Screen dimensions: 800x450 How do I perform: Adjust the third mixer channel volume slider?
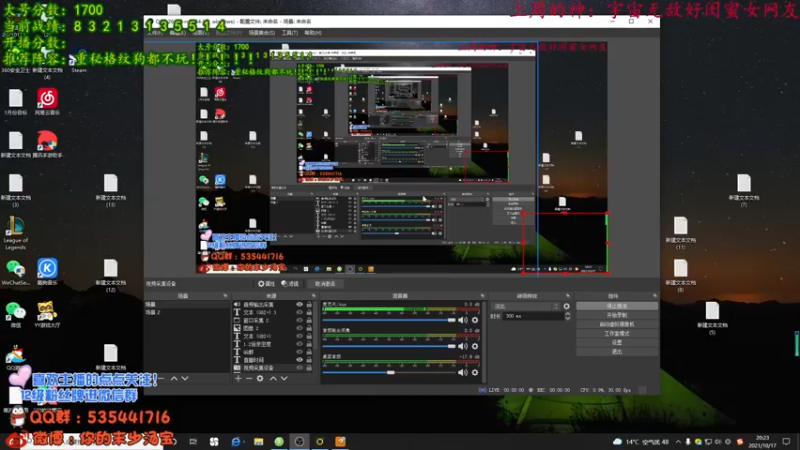[389, 372]
